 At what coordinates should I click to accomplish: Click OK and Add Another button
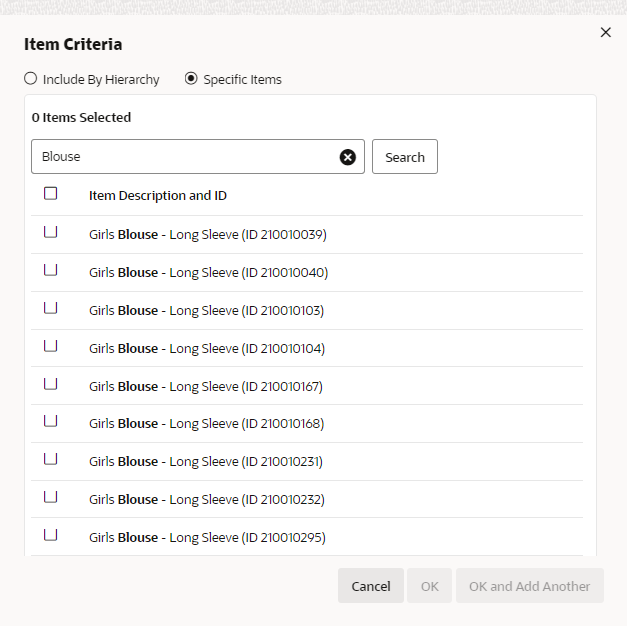pyautogui.click(x=530, y=586)
